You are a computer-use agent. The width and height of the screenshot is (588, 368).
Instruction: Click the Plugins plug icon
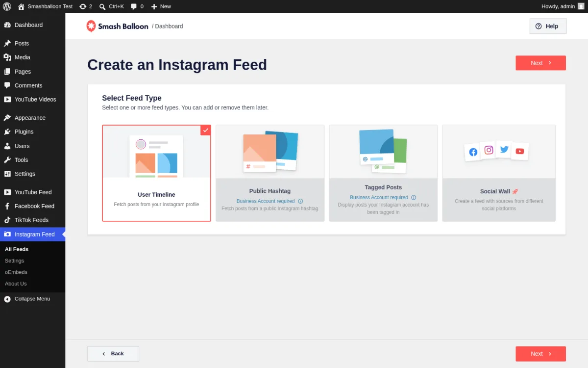[x=7, y=131]
